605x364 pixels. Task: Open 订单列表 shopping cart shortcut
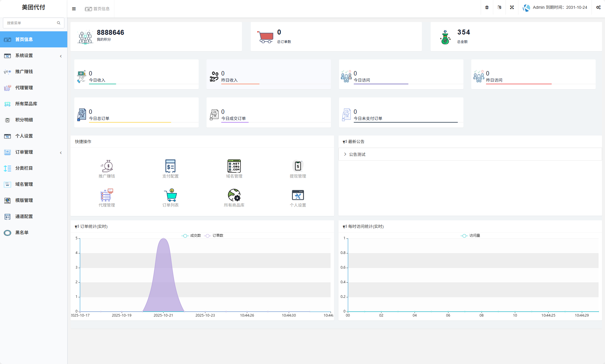pyautogui.click(x=170, y=195)
